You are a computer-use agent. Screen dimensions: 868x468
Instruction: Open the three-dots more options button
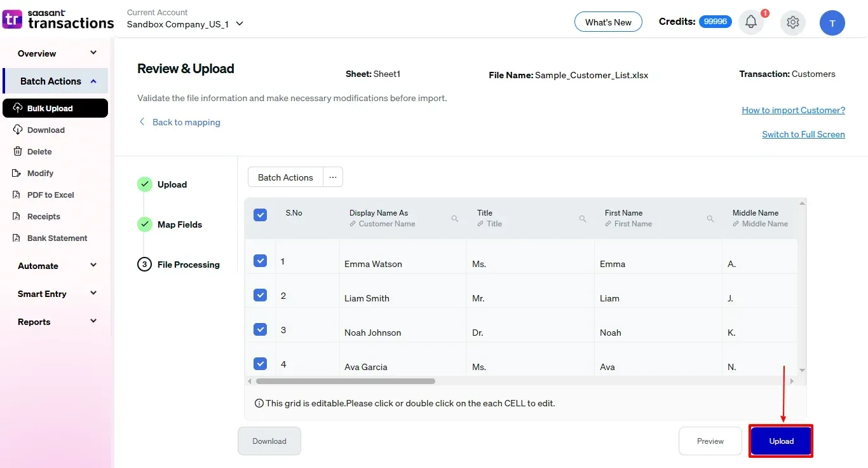(x=333, y=177)
